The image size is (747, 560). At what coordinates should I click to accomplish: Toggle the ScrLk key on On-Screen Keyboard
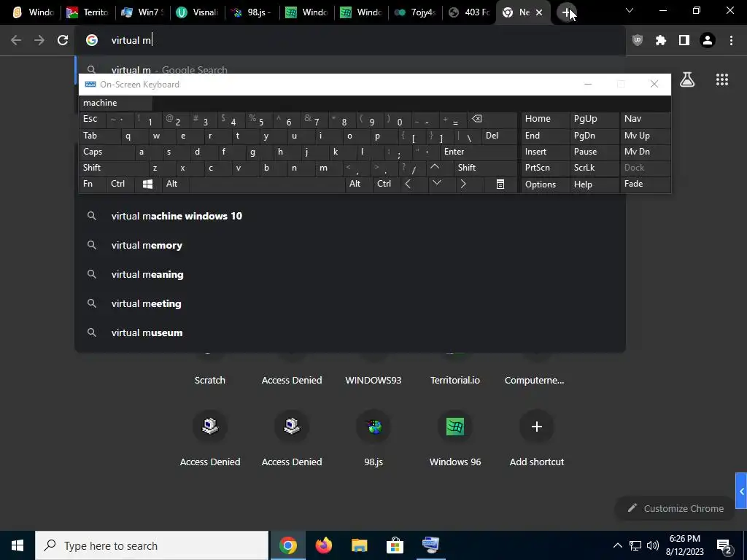tap(594, 168)
